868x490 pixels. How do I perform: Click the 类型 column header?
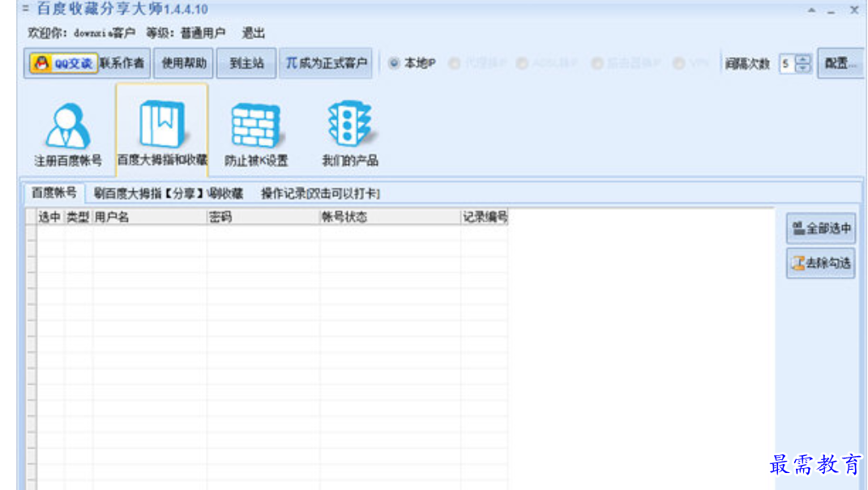pyautogui.click(x=78, y=217)
